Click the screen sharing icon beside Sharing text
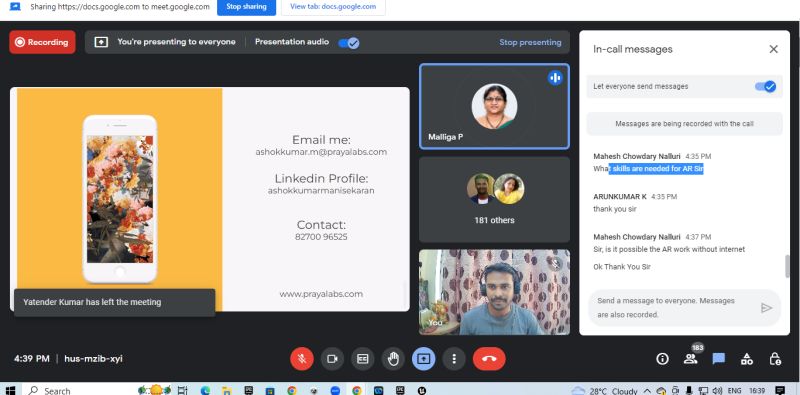800x395 pixels. click(15, 7)
